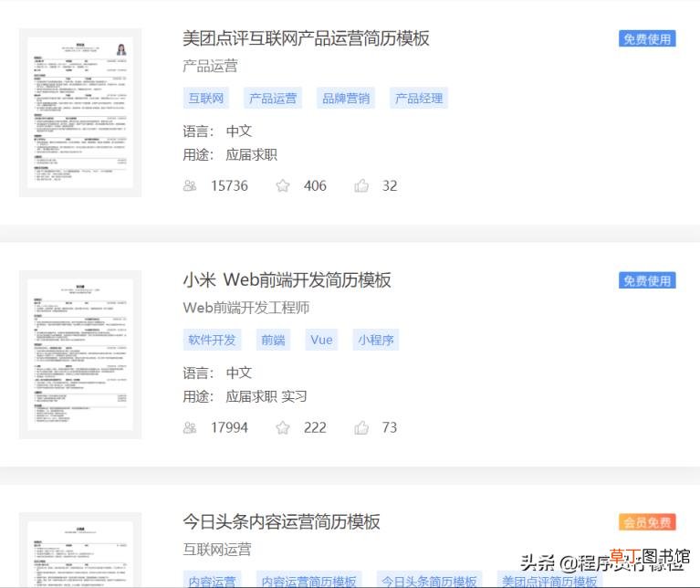Select the Vue tag
700x588 pixels.
pos(321,340)
